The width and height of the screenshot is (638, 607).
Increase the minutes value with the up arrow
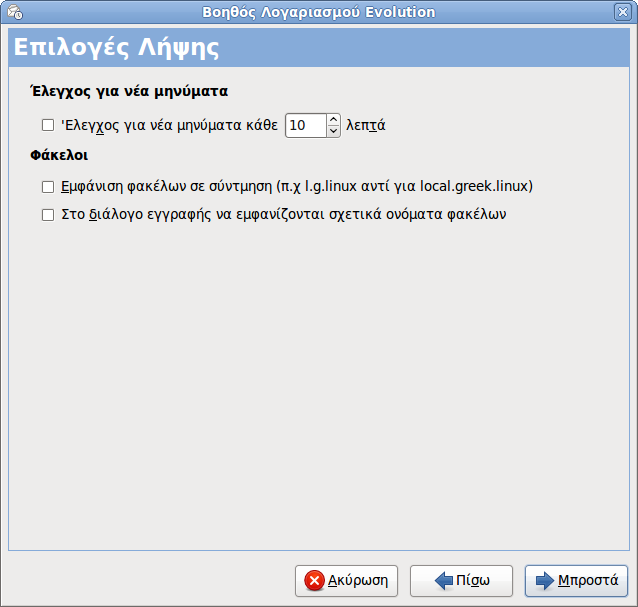click(333, 120)
